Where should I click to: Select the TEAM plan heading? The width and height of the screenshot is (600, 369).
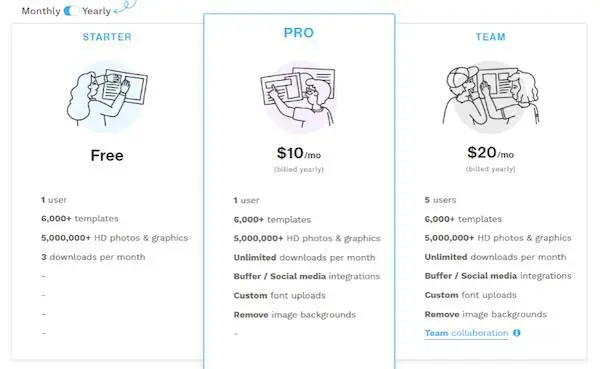(x=491, y=37)
